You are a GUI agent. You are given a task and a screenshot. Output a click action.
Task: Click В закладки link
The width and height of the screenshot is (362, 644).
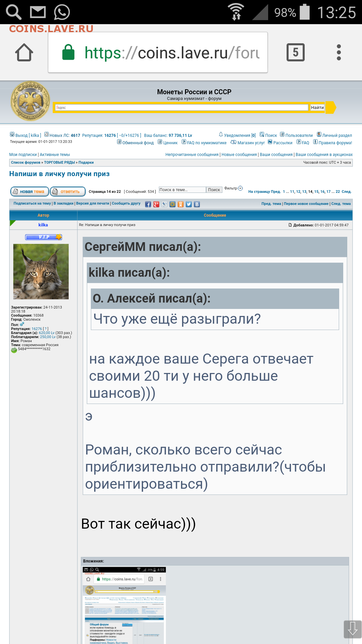point(63,204)
